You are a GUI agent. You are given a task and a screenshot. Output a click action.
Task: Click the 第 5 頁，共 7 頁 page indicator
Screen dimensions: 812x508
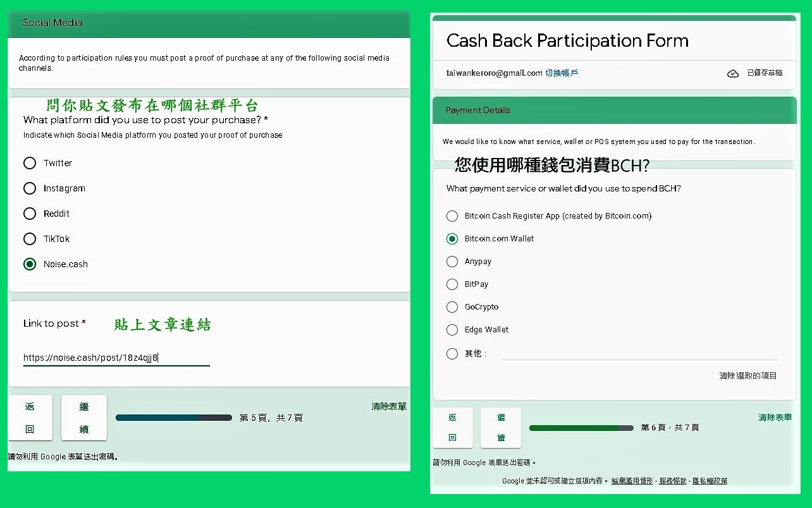[x=271, y=418]
